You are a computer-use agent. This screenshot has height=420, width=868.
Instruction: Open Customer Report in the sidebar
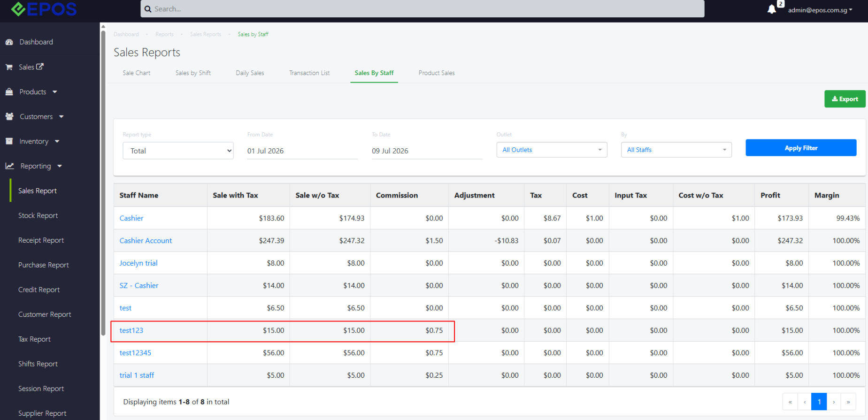tap(45, 314)
